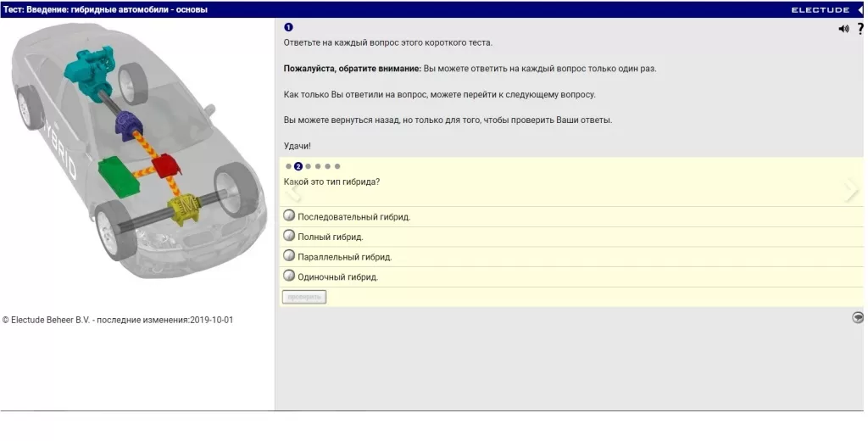Viewport: 868px width, 441px height.
Task: Click the line Ответьте на каждый вопрос
Action: click(x=387, y=42)
